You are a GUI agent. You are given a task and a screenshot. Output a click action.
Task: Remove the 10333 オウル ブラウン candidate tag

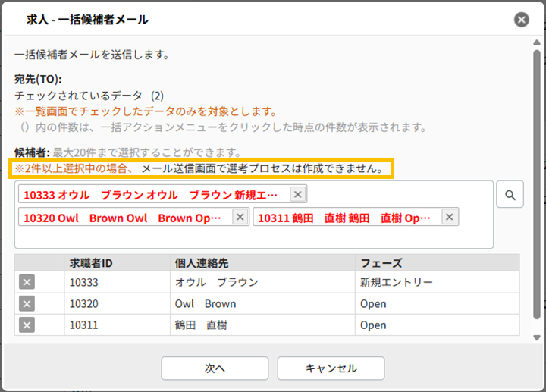coord(298,195)
